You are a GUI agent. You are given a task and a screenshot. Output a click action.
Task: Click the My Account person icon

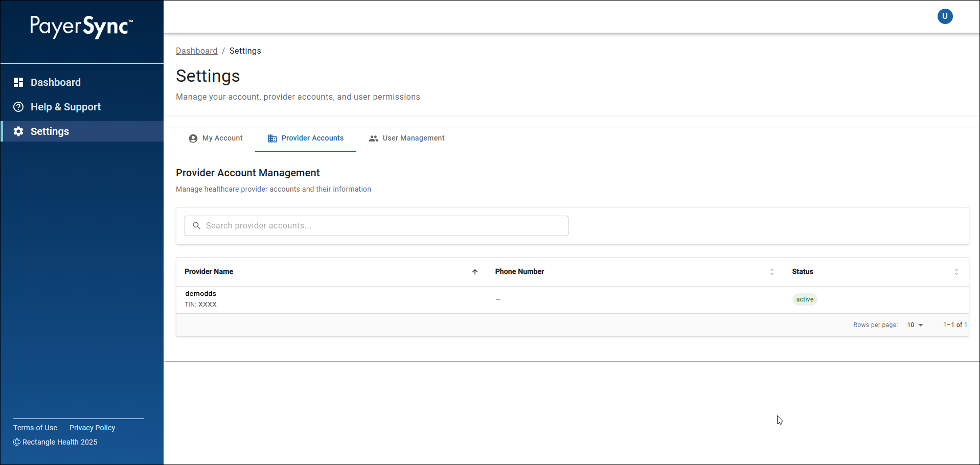(x=193, y=138)
